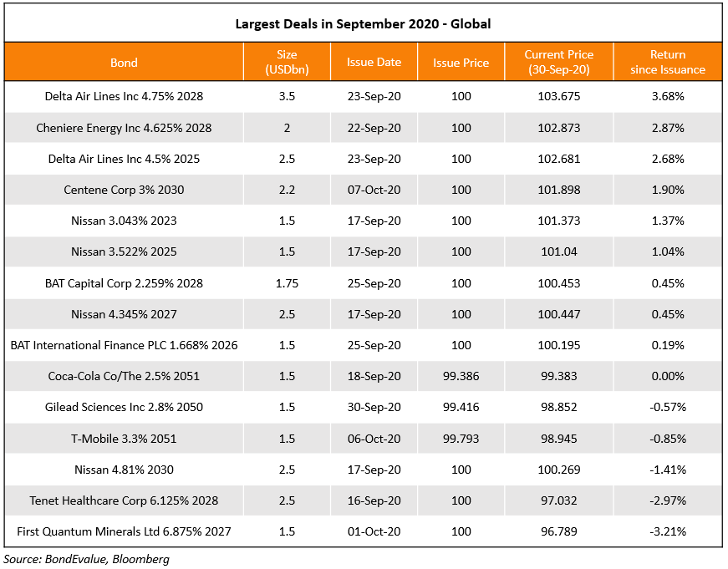Click return value -1.41%
The height and width of the screenshot is (569, 728).
pyautogui.click(x=668, y=470)
